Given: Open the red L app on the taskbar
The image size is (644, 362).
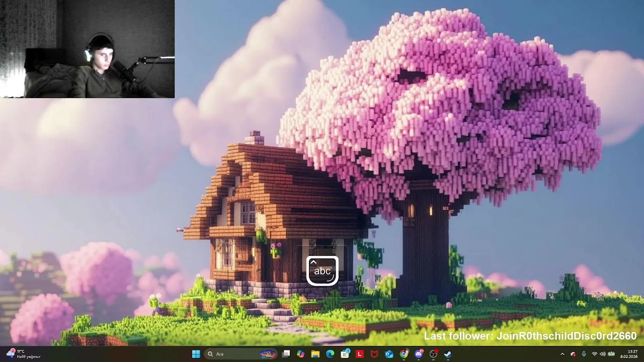Looking at the screenshot, I should (x=359, y=354).
